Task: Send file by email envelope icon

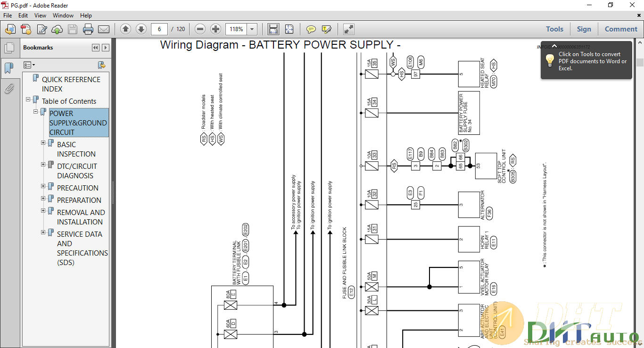Action: click(x=104, y=29)
